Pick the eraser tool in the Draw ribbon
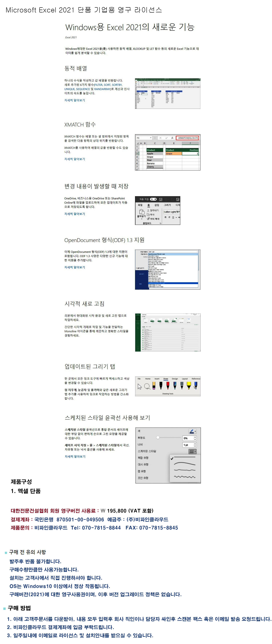272x644 pixels. coord(154,386)
